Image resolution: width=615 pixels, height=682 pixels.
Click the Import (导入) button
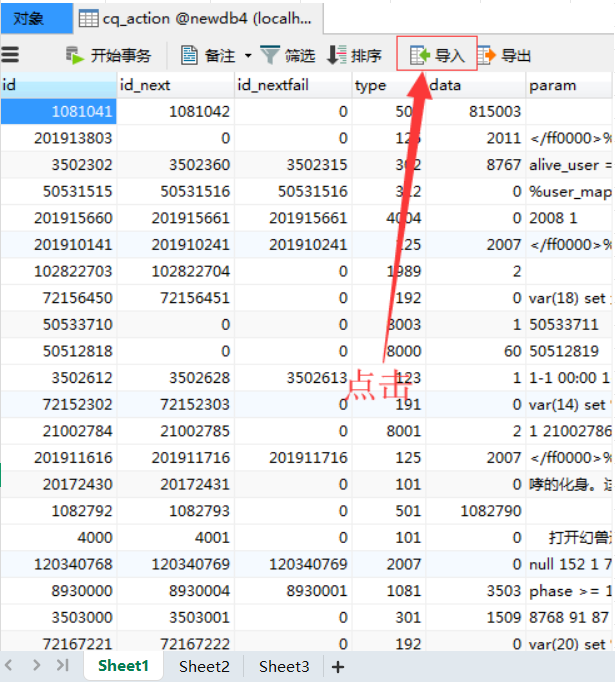pyautogui.click(x=437, y=53)
